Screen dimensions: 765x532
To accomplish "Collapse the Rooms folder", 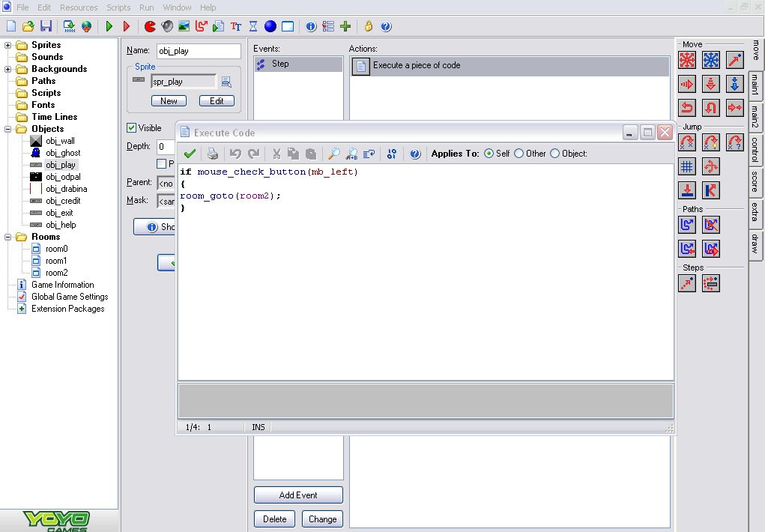I will [7, 237].
